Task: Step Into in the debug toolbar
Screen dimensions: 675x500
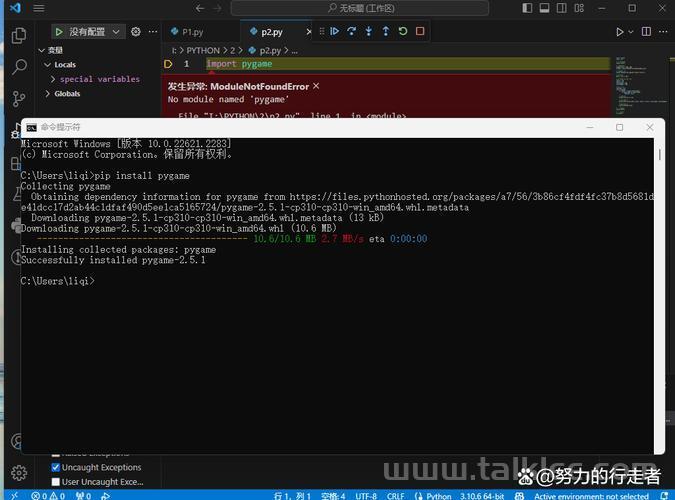Action: pyautogui.click(x=369, y=31)
